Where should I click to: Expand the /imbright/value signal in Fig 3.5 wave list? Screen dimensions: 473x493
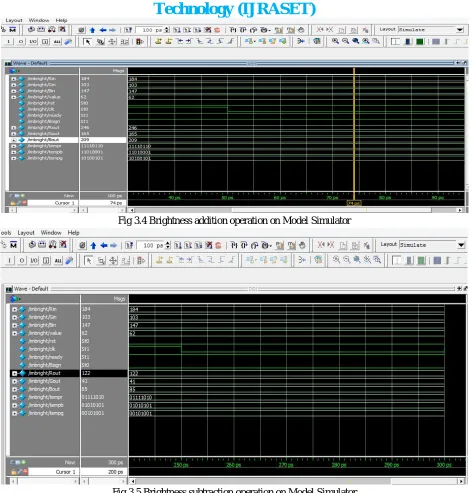tap(15, 333)
